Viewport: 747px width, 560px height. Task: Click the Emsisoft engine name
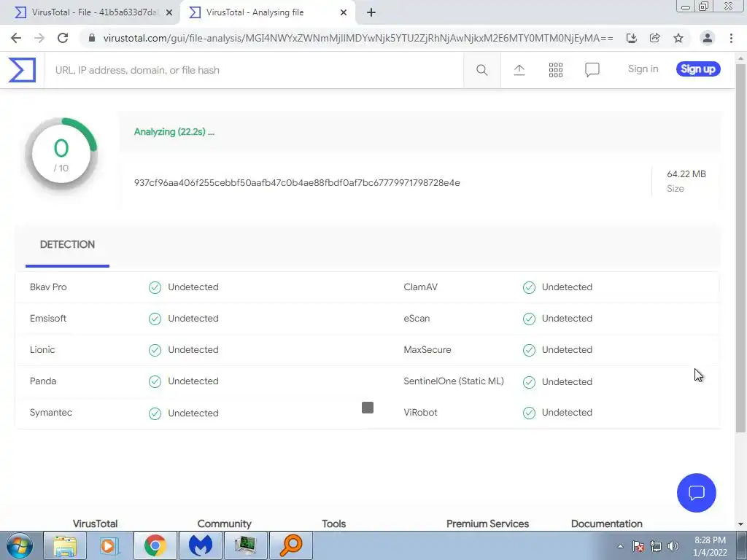(47, 319)
